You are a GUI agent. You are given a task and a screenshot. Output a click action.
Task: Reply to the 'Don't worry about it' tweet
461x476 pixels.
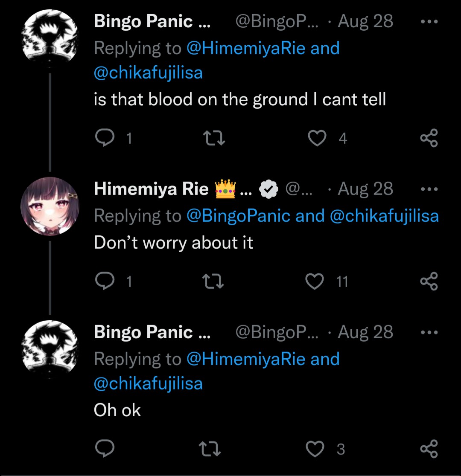[104, 281]
